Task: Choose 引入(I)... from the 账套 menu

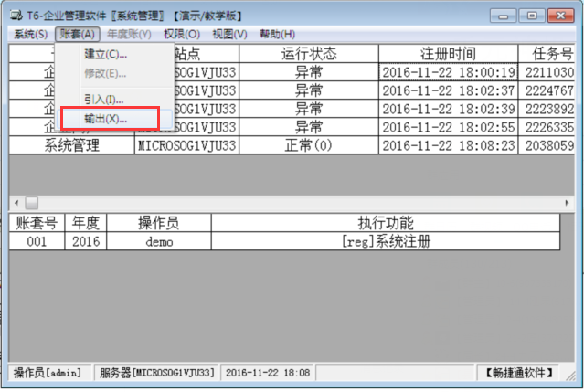Action: pos(103,99)
